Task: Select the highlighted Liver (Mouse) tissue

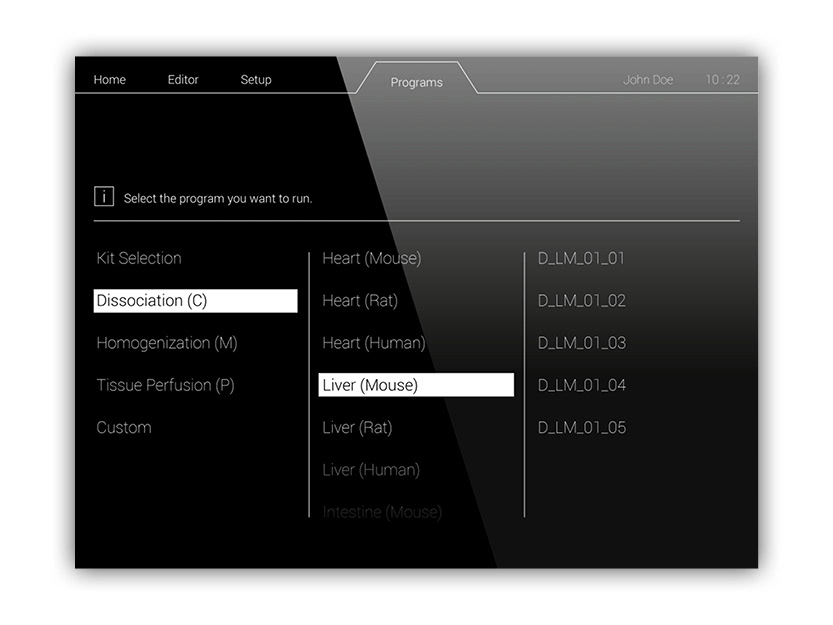Action: coord(416,385)
